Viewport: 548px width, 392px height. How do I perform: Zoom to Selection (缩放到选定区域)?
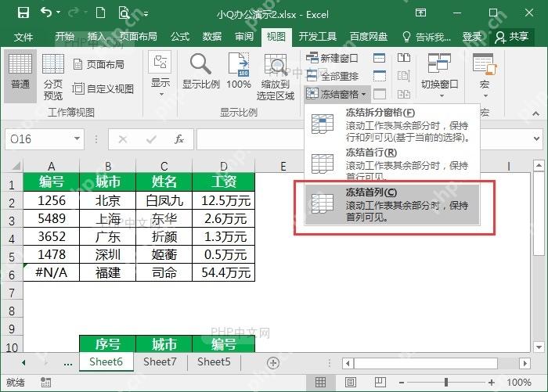(x=276, y=77)
